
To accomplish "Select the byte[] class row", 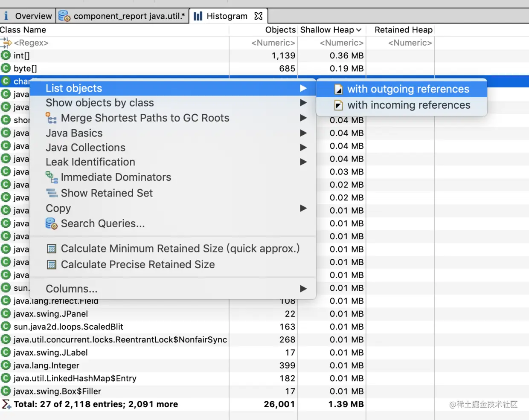I will (264, 68).
